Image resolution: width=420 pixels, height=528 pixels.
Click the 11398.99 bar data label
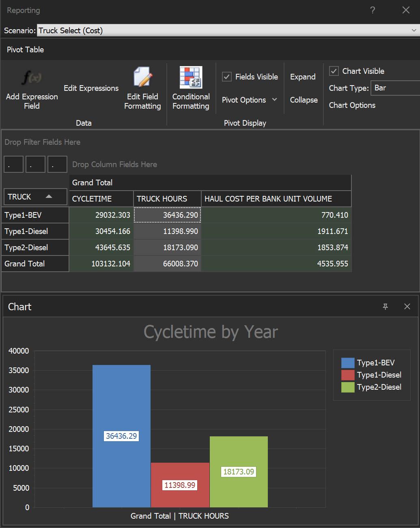tap(180, 485)
